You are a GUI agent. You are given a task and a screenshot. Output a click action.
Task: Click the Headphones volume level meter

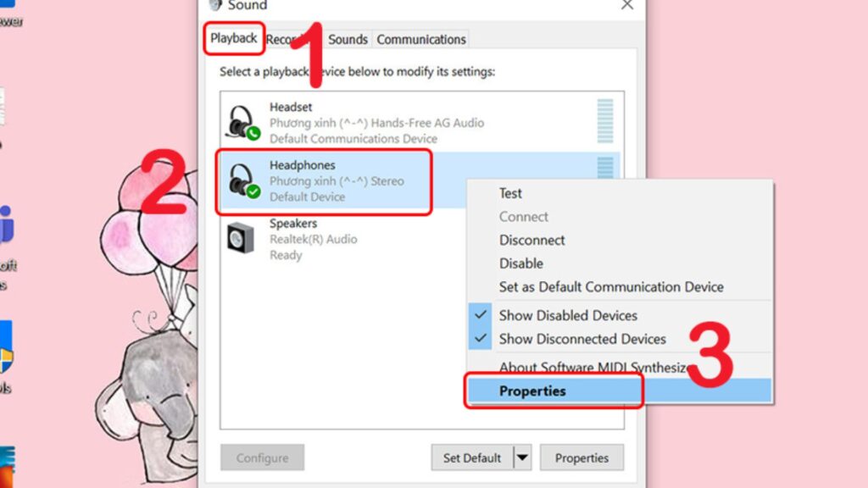tap(605, 168)
